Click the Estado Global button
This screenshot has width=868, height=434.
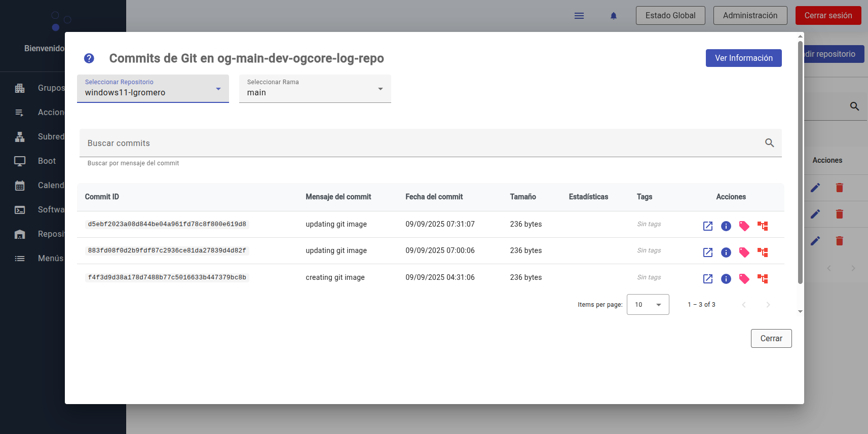670,16
